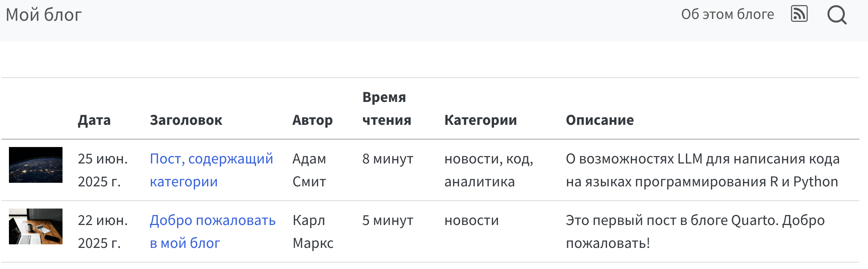Click the date '25 июн. 2025 г.'
Screen dimensions: 868x269
[x=103, y=170]
